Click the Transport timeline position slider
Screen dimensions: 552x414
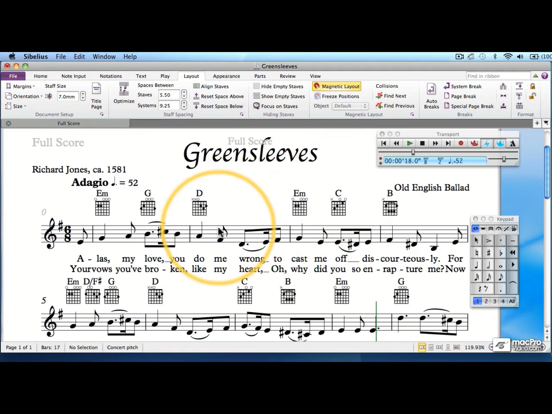tap(413, 152)
